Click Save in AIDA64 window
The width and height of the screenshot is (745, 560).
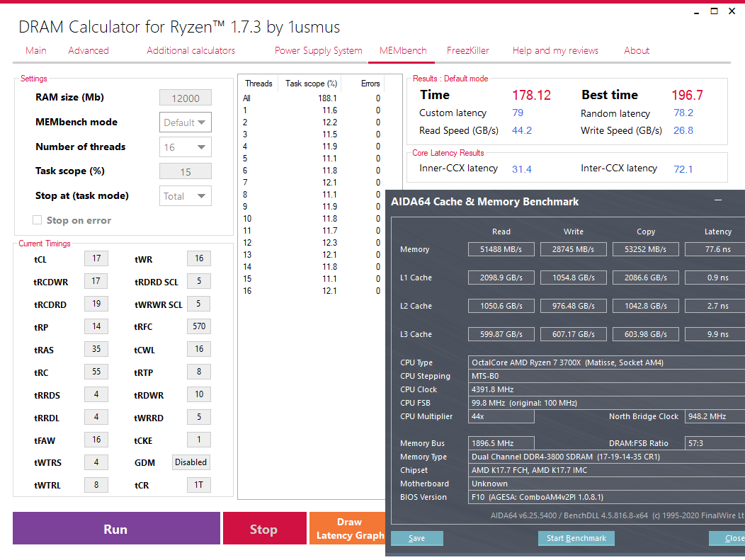(x=416, y=538)
